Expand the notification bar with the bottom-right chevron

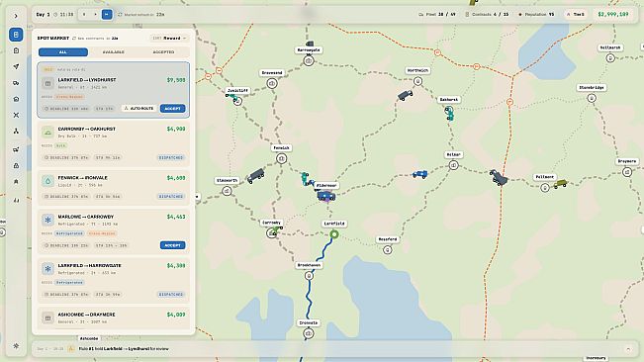[628, 349]
